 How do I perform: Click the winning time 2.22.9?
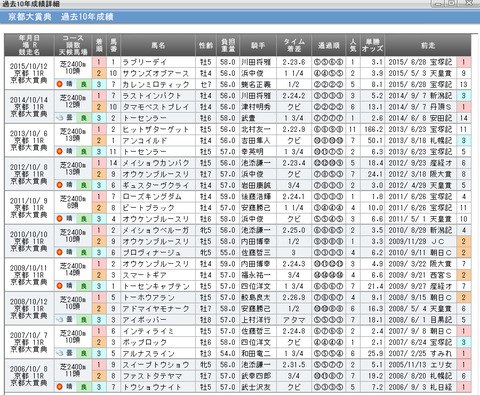click(x=294, y=129)
